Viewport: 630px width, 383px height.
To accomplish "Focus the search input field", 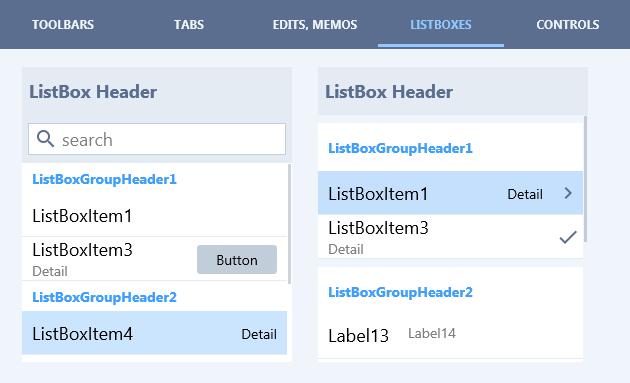I will tap(157, 139).
